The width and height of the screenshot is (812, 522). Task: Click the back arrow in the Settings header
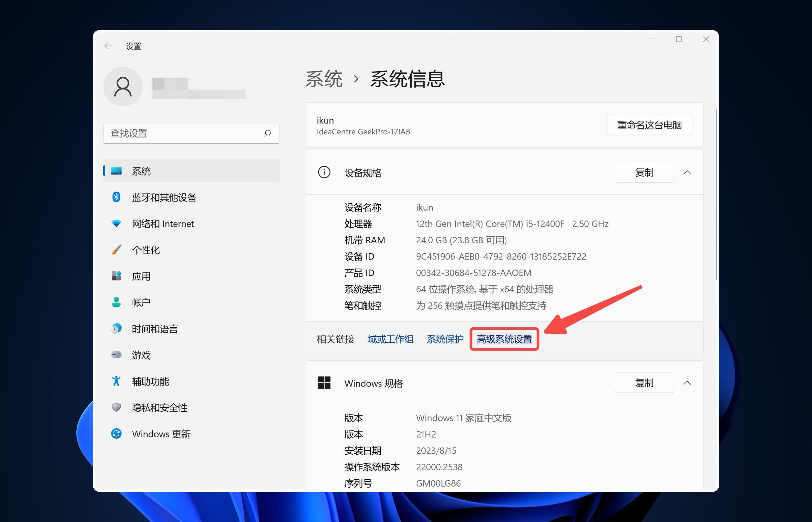point(108,46)
